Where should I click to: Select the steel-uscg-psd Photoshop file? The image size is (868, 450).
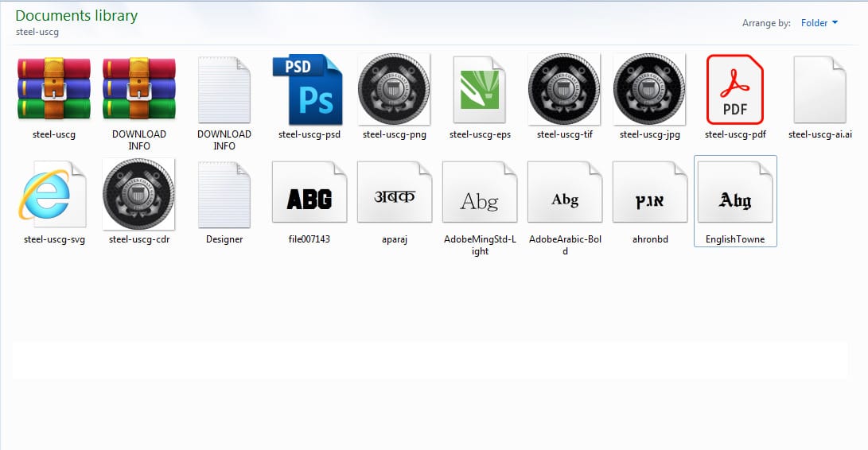tap(309, 89)
